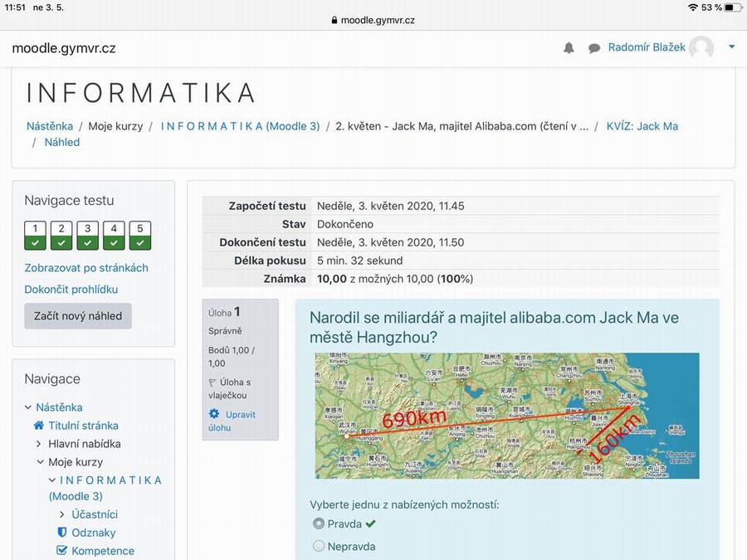Select Hlavní nabídka in the navigation tree

[x=85, y=444]
